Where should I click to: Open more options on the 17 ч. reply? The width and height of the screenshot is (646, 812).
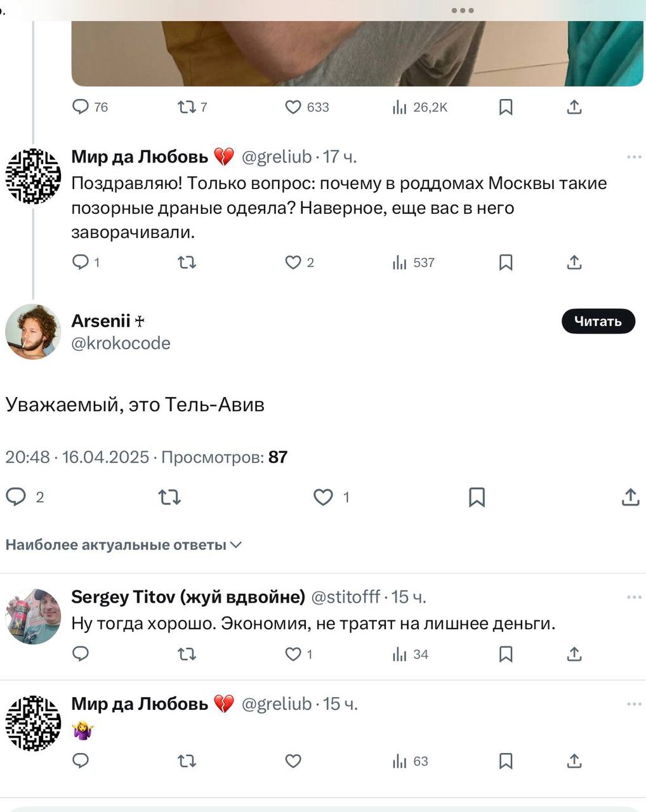[x=634, y=157]
